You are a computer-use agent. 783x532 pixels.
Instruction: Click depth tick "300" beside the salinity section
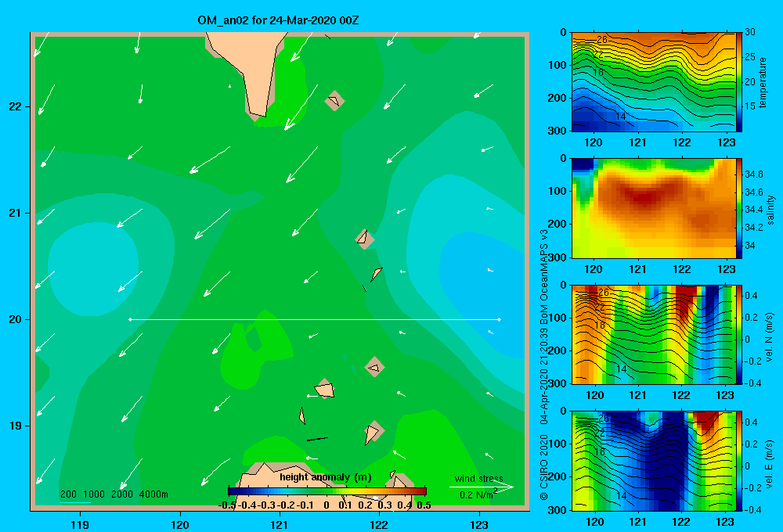[557, 257]
